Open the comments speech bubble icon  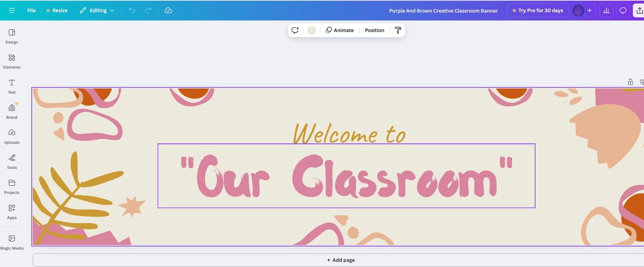click(623, 10)
